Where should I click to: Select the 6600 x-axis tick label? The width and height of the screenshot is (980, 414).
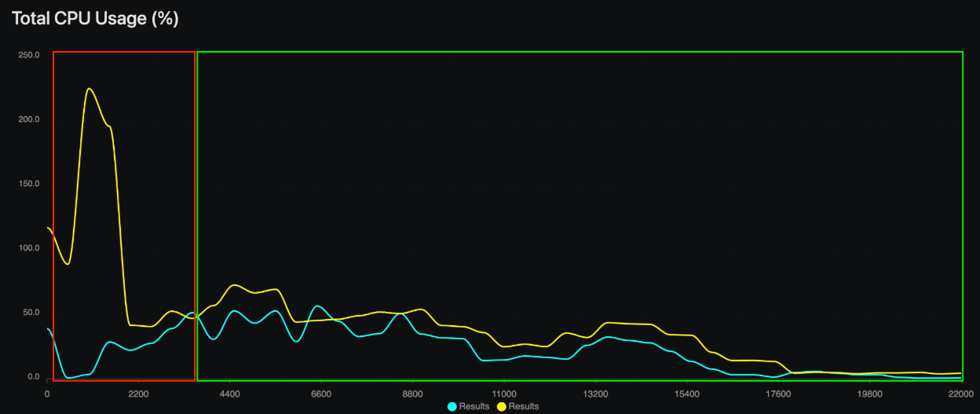[321, 394]
